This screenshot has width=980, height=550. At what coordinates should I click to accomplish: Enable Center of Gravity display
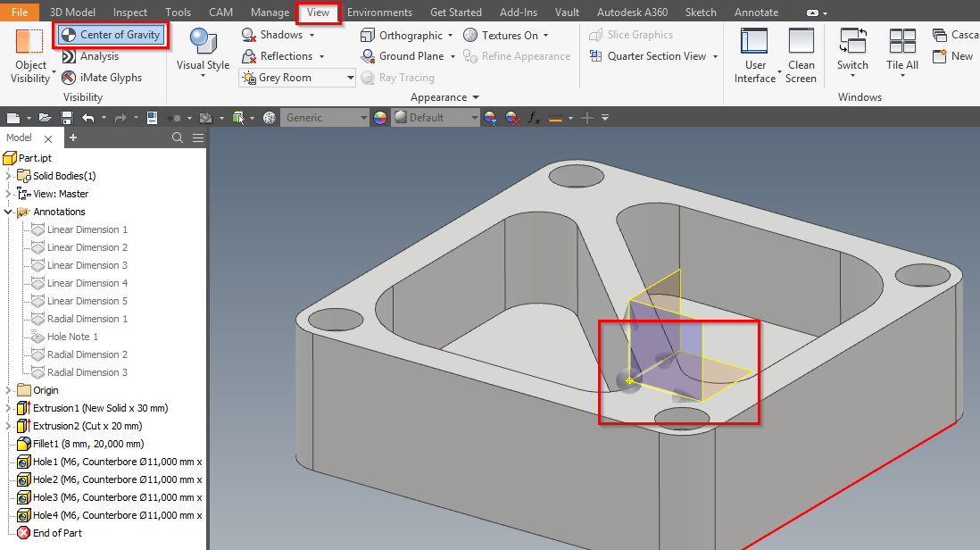111,34
